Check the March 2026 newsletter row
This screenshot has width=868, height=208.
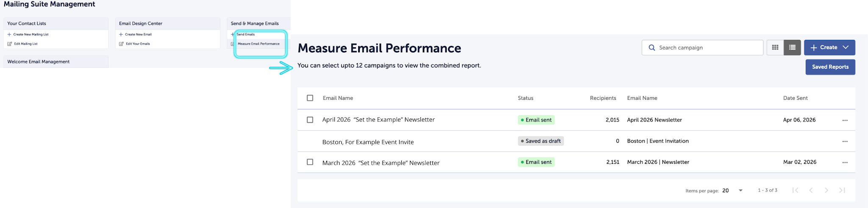(310, 162)
